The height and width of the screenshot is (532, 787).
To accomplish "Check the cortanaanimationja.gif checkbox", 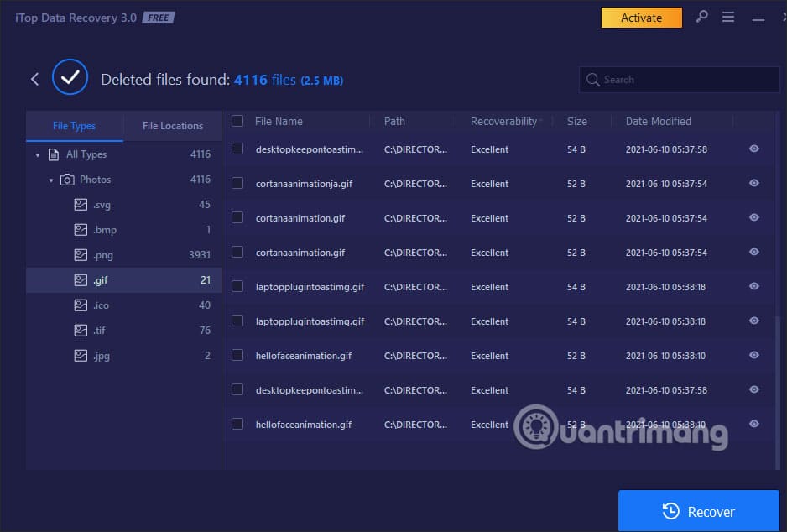I will click(237, 183).
